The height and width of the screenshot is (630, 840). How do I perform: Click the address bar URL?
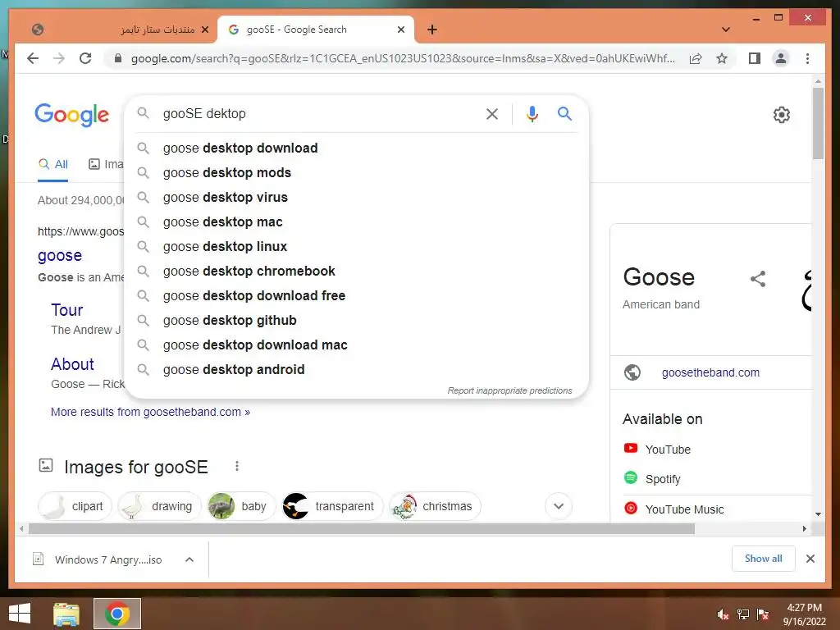402,58
